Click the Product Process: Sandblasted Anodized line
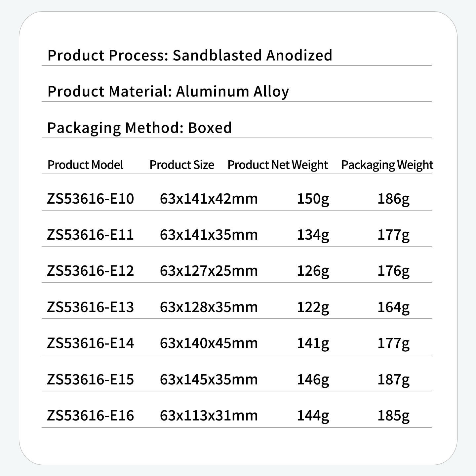Screen dimensions: 476x476 [190, 55]
